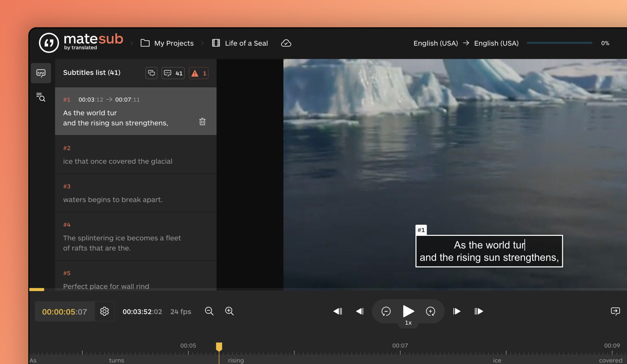This screenshot has height=364, width=627.
Task: Filter subtitles with 1 warning
Action: tap(199, 73)
